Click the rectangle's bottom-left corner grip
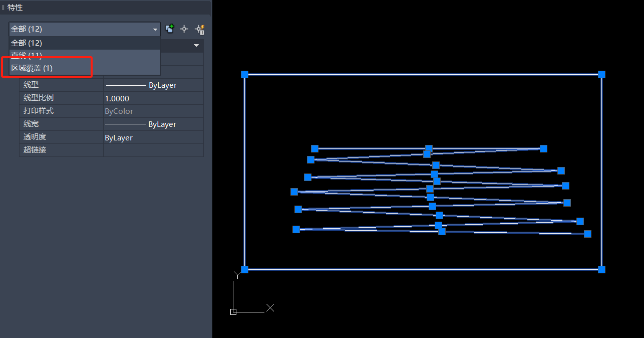Image resolution: width=644 pixels, height=338 pixels. [x=244, y=269]
